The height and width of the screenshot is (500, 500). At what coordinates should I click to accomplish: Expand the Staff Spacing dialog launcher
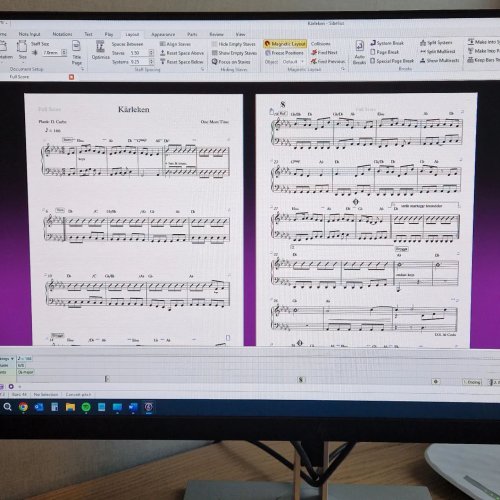point(202,69)
